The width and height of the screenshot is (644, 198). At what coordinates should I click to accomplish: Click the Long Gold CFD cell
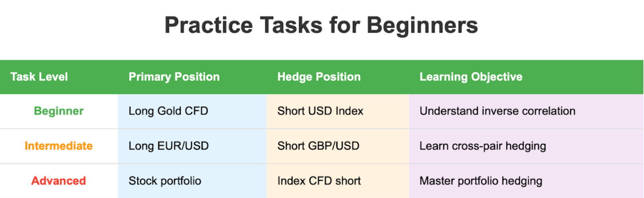(168, 111)
